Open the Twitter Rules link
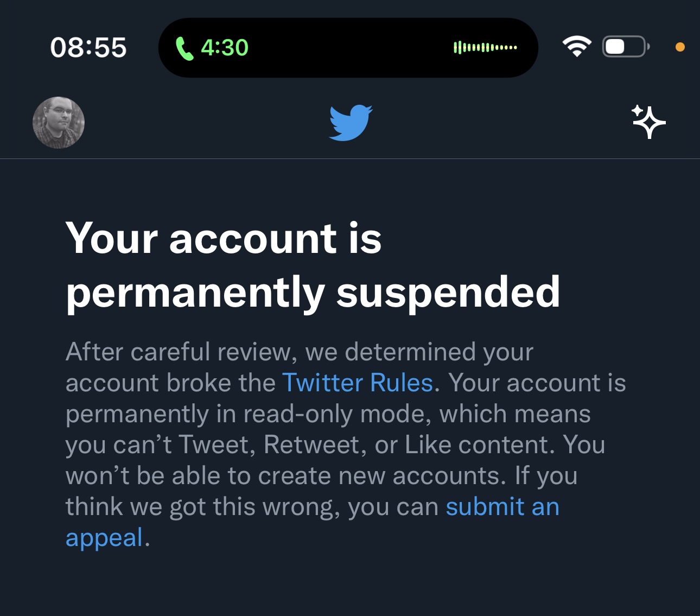700x616 pixels. 358,383
